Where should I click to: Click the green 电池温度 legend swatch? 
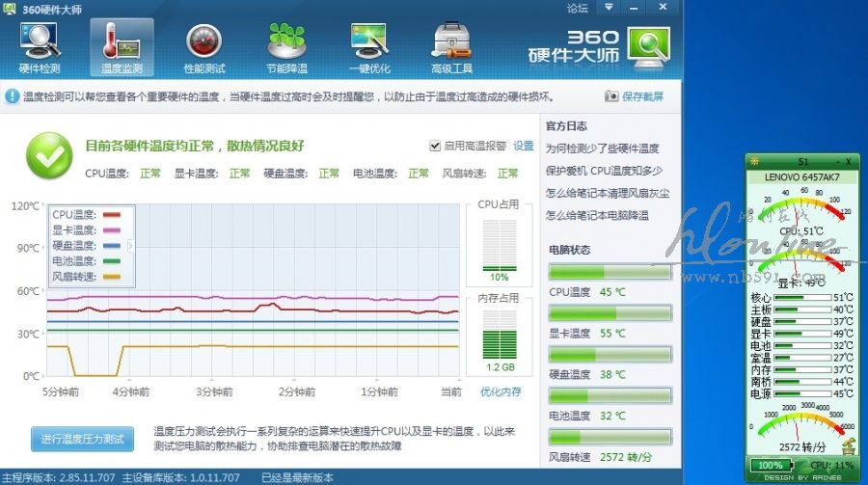[111, 261]
